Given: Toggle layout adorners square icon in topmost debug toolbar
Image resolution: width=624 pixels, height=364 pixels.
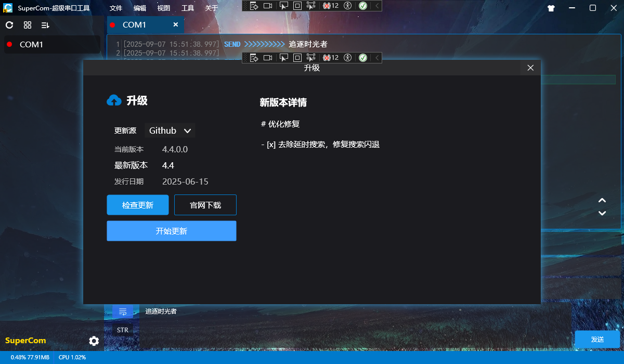Looking at the screenshot, I should coord(297,6).
